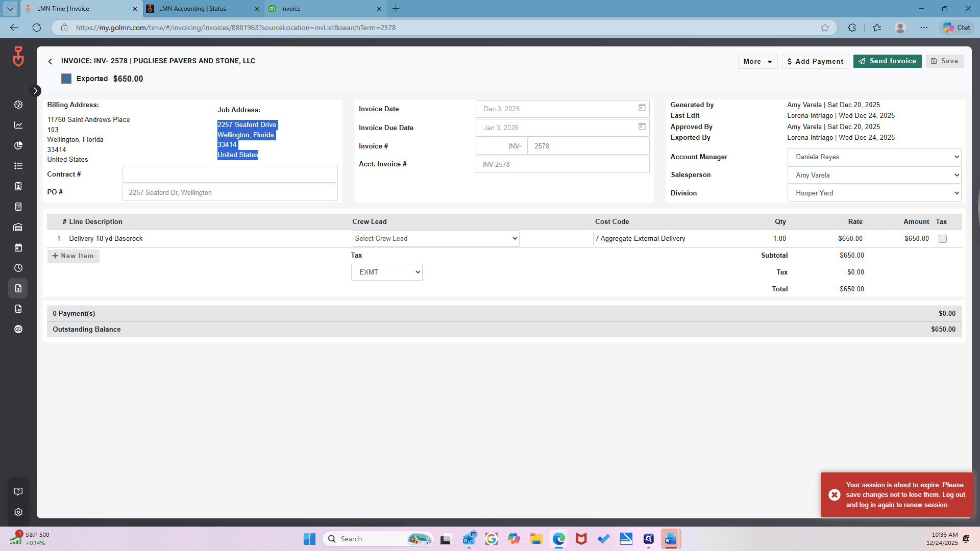Image resolution: width=980 pixels, height=551 pixels.
Task: Open the Windows Start menu
Action: pos(309,539)
